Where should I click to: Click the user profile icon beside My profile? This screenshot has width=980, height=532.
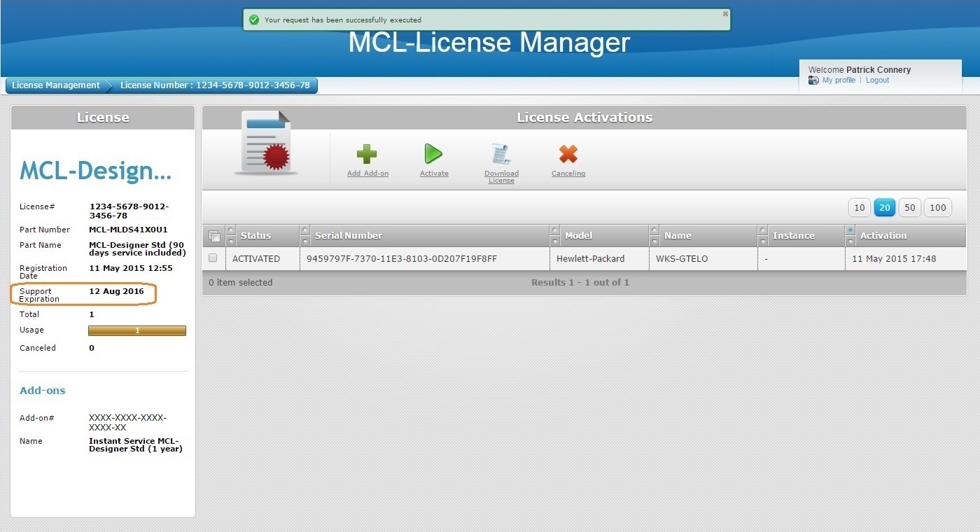coord(813,80)
